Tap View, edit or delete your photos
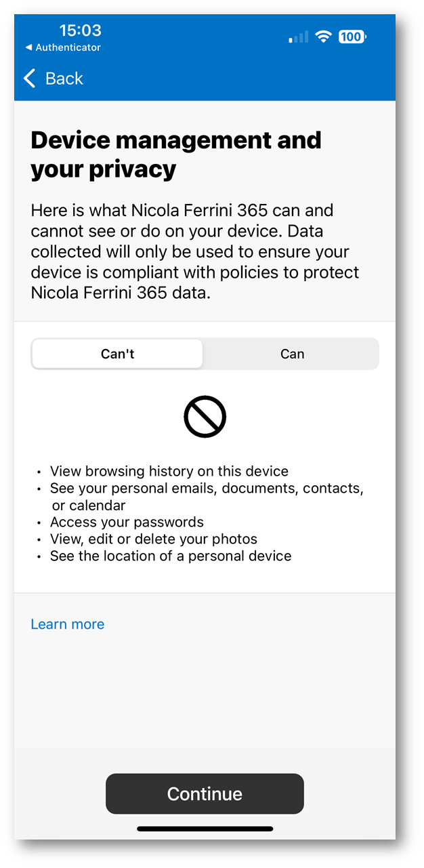 point(154,539)
